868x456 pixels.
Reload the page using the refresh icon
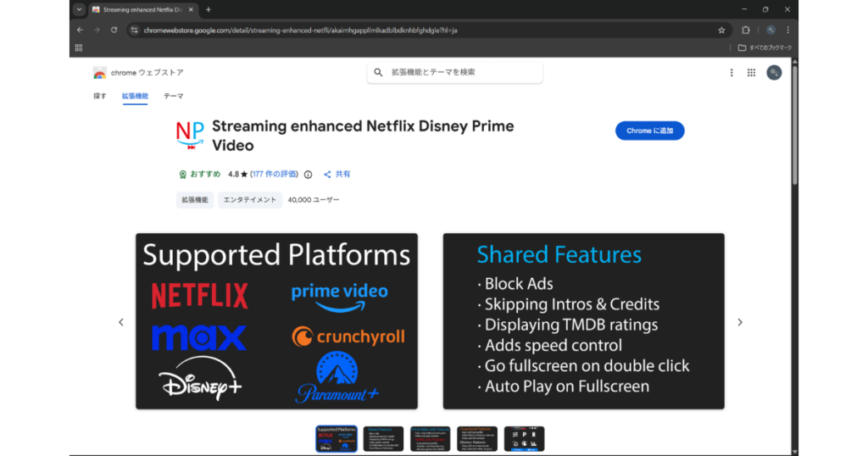[x=114, y=30]
